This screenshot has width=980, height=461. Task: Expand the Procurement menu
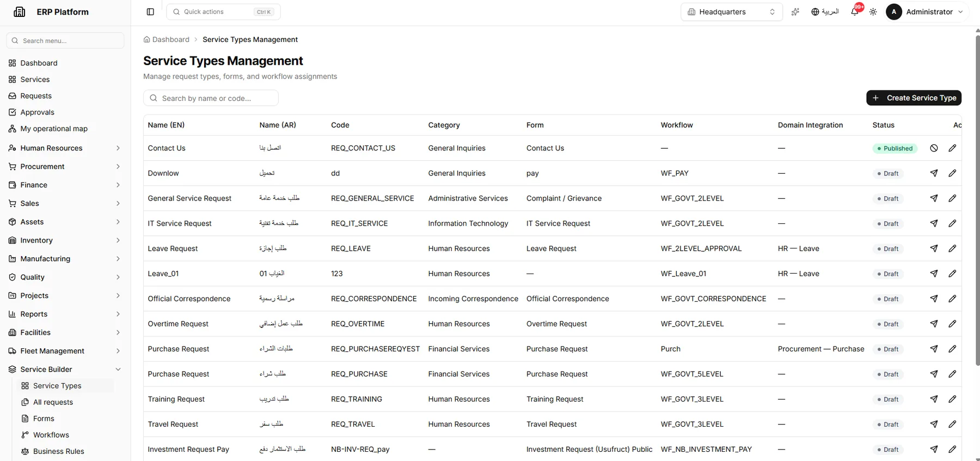tap(65, 167)
